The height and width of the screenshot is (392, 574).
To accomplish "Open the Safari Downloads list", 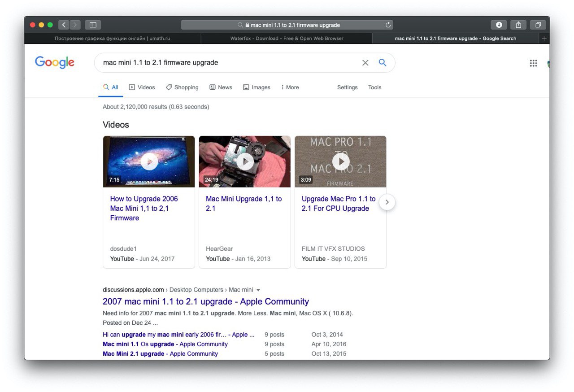I will tap(499, 25).
